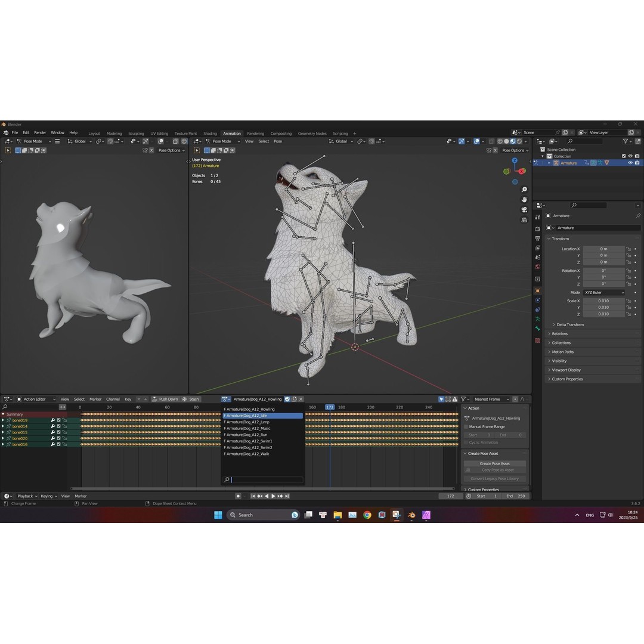Click the Blender icon in Windows taskbar

(x=411, y=515)
